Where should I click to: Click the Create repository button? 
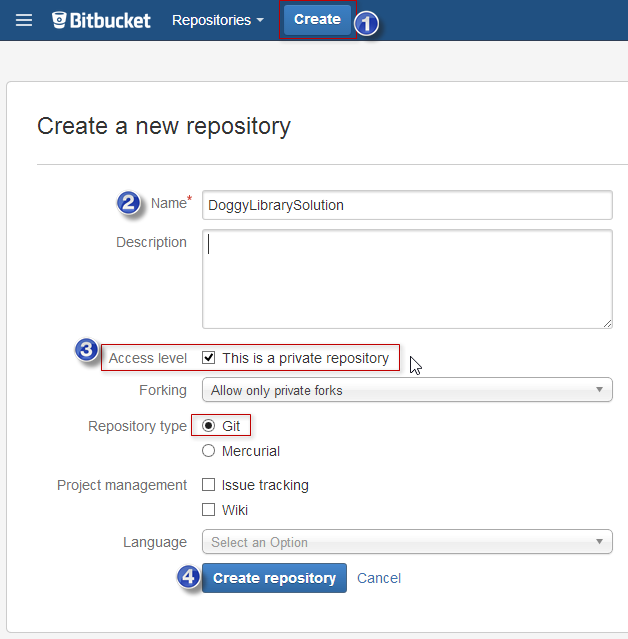point(274,578)
